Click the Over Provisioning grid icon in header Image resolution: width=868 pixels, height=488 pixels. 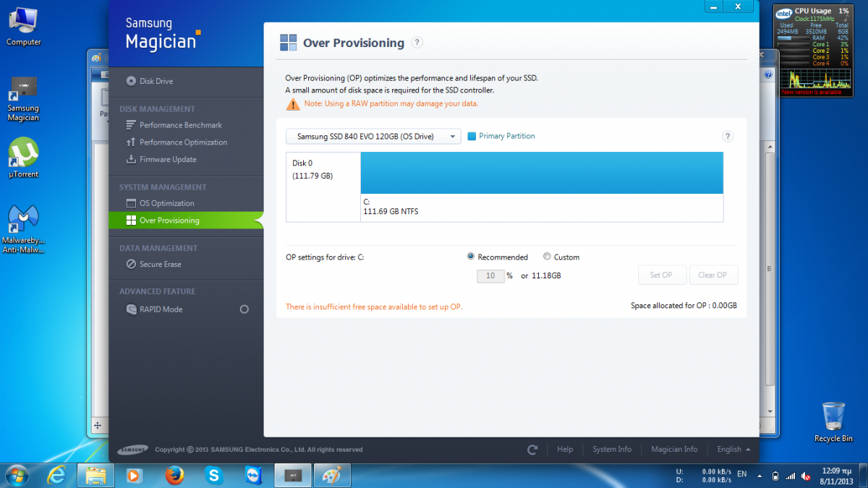click(288, 43)
